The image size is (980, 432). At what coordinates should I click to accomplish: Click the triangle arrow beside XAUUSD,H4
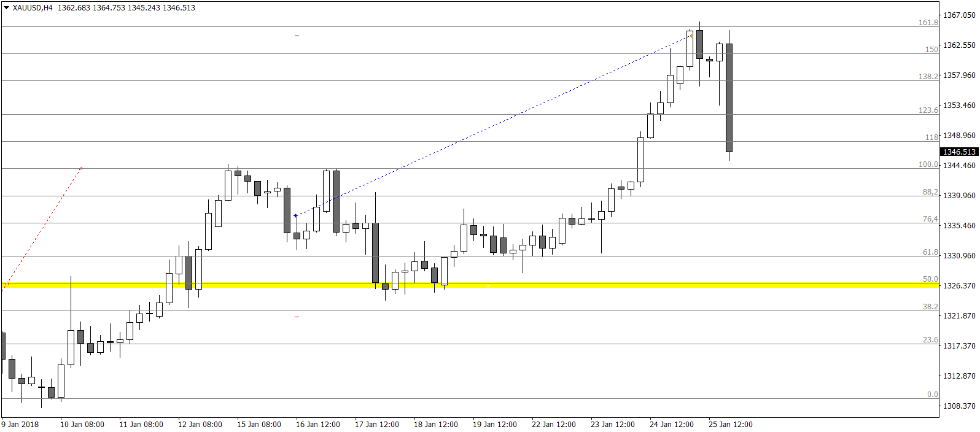[6, 8]
